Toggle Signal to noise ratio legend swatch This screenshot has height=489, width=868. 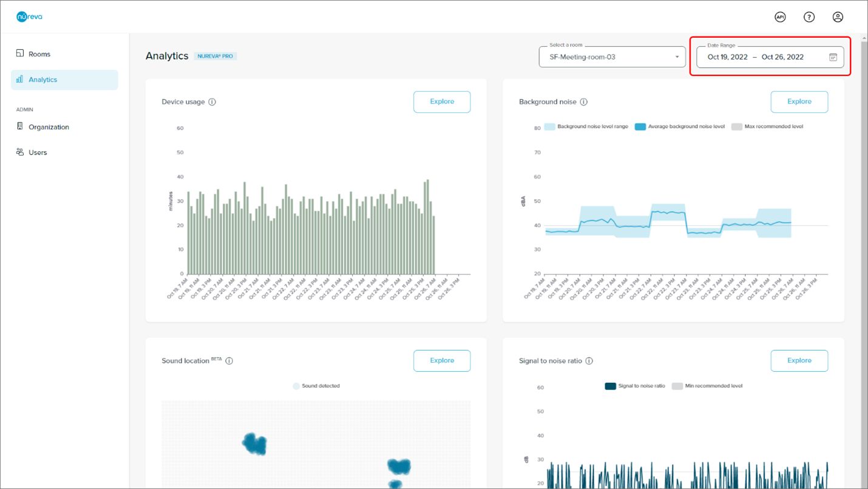click(611, 386)
